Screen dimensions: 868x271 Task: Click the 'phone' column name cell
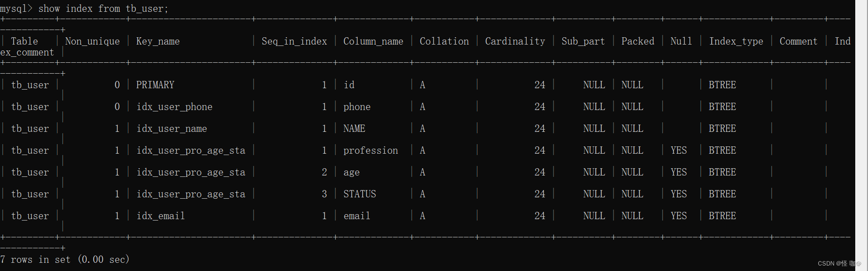(357, 107)
